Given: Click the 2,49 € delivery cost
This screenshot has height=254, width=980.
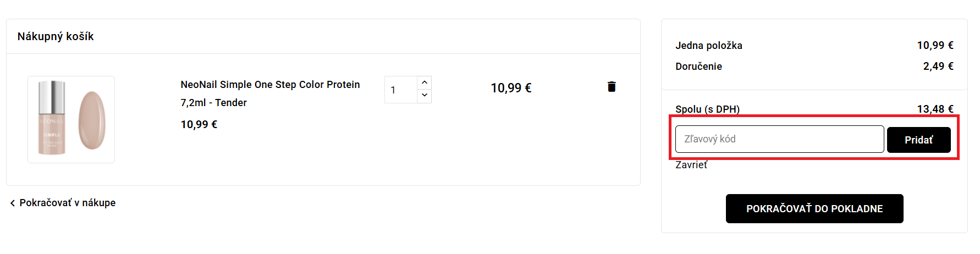Looking at the screenshot, I should click(938, 67).
